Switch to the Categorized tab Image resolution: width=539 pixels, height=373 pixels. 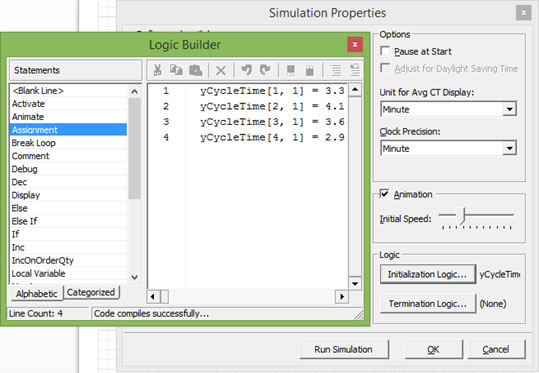coord(91,293)
